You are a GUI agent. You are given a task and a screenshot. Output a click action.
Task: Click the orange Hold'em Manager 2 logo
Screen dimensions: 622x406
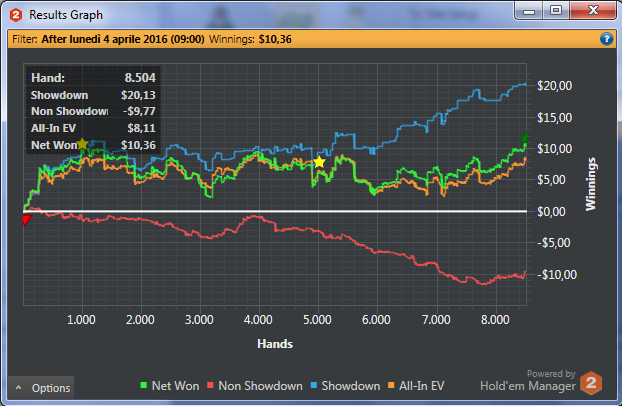pos(591,383)
